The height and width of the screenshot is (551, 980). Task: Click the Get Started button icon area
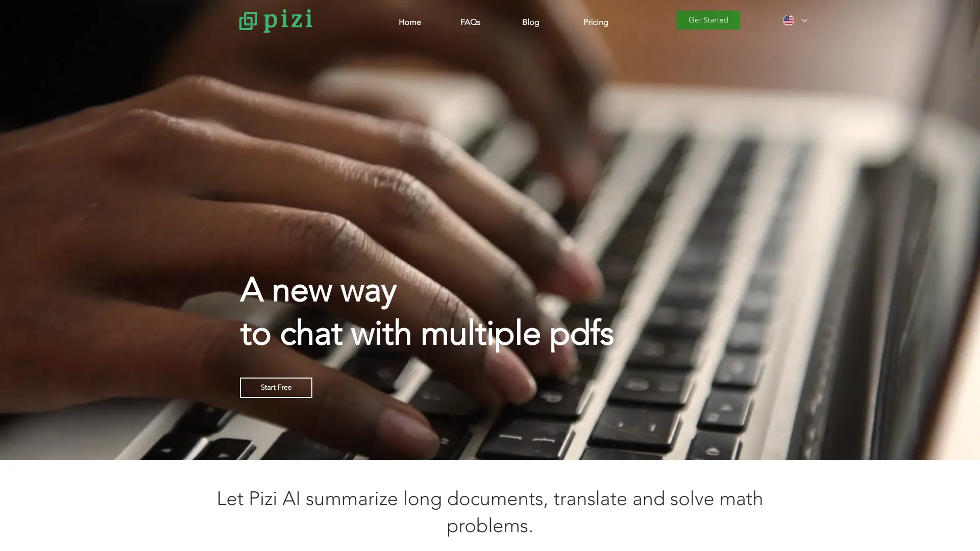708,19
